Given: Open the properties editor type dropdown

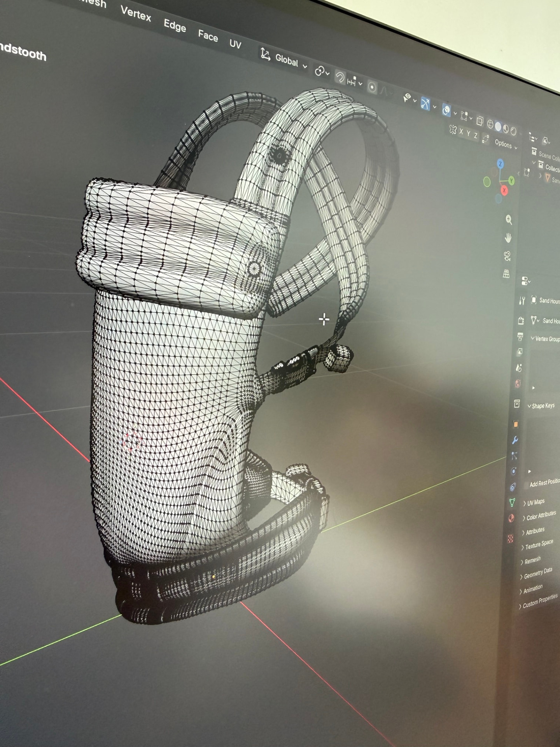Looking at the screenshot, I should point(525,281).
